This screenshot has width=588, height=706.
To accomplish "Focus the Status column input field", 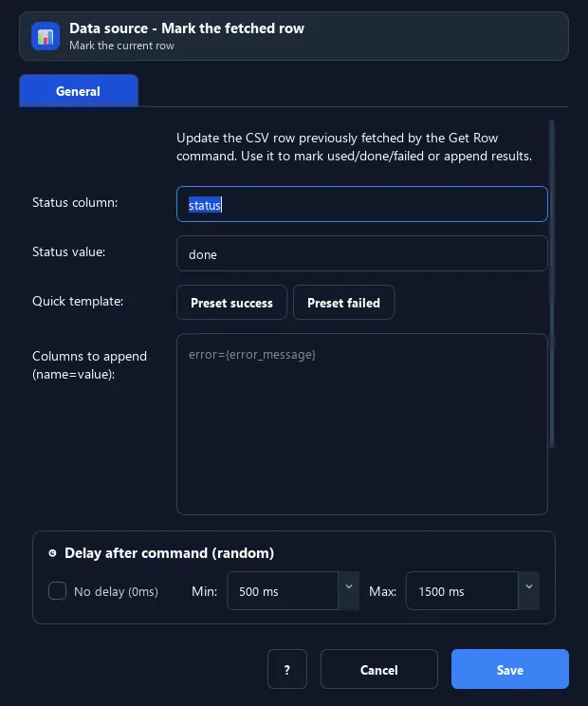I will pos(362,204).
